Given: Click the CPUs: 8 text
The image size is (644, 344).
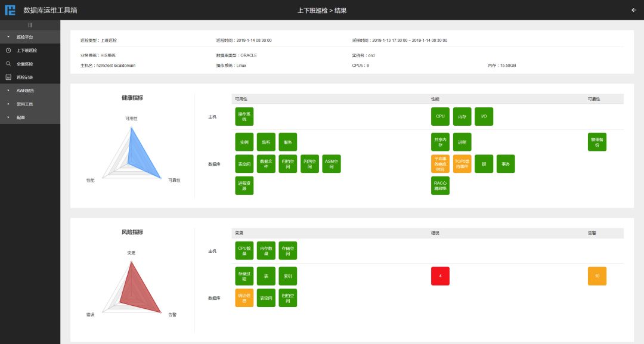Looking at the screenshot, I should point(361,66).
